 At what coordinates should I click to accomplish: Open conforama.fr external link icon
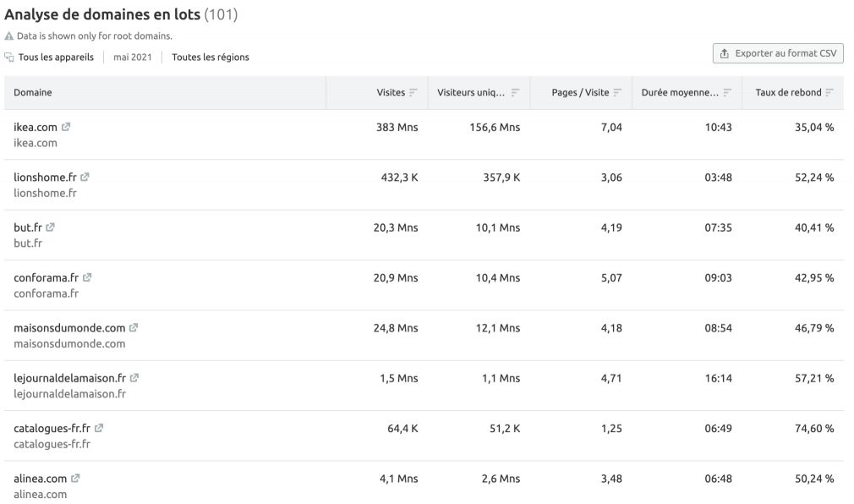point(87,277)
